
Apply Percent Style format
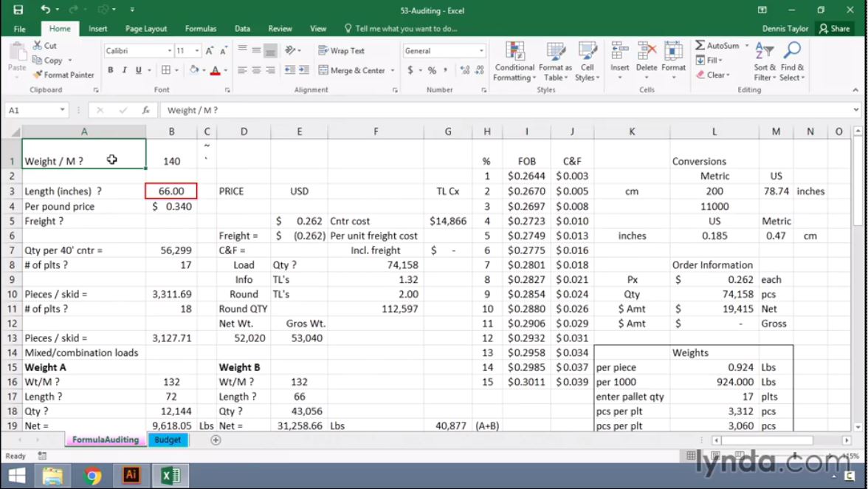pyautogui.click(x=432, y=70)
